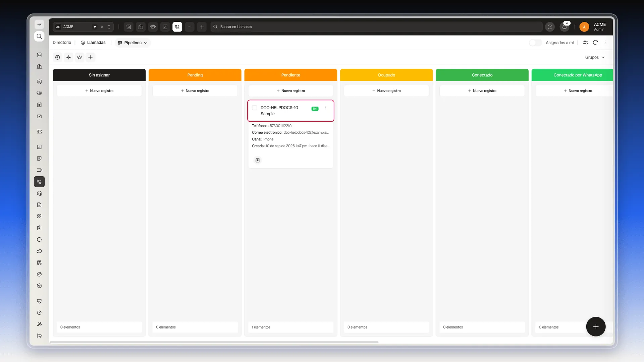Click the horizontal scrollbar at the bottom
Image resolution: width=644 pixels, height=362 pixels.
point(214,342)
